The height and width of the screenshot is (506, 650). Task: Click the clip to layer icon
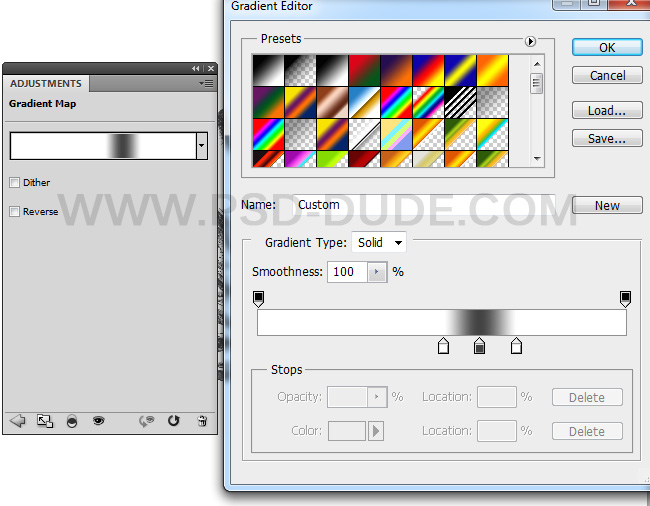[72, 421]
